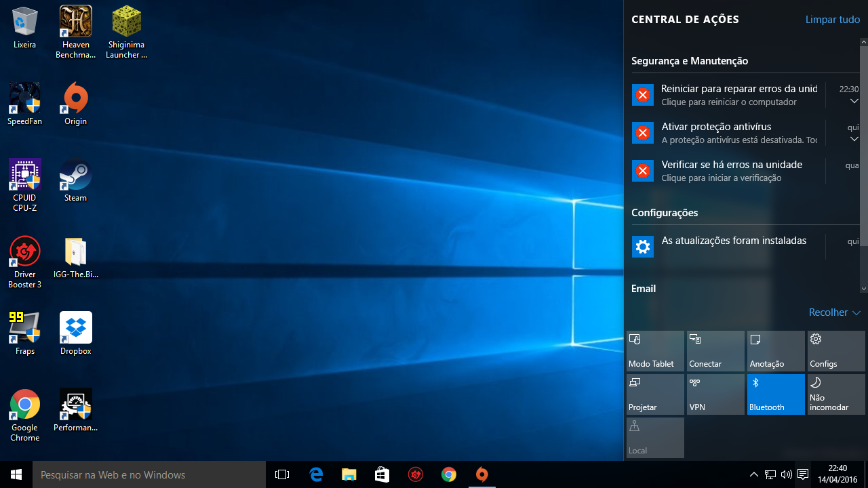Open File Explorer from the taskbar
This screenshot has width=868, height=488.
click(x=349, y=474)
